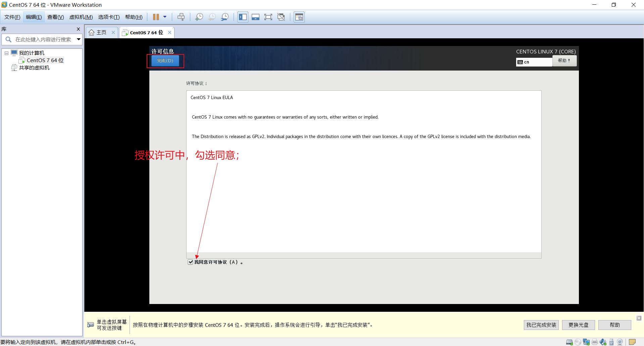Revert the VM to its snapshot
Screen dimensions: 644x346
[212, 17]
